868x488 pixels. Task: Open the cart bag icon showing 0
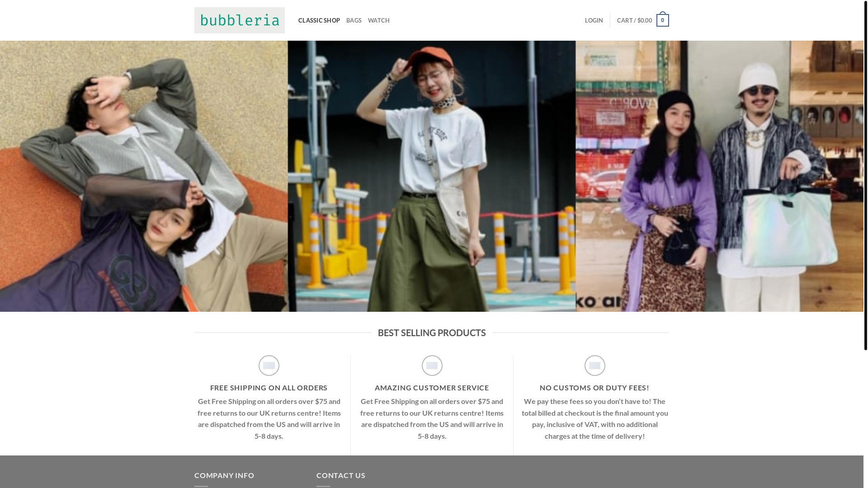(662, 20)
